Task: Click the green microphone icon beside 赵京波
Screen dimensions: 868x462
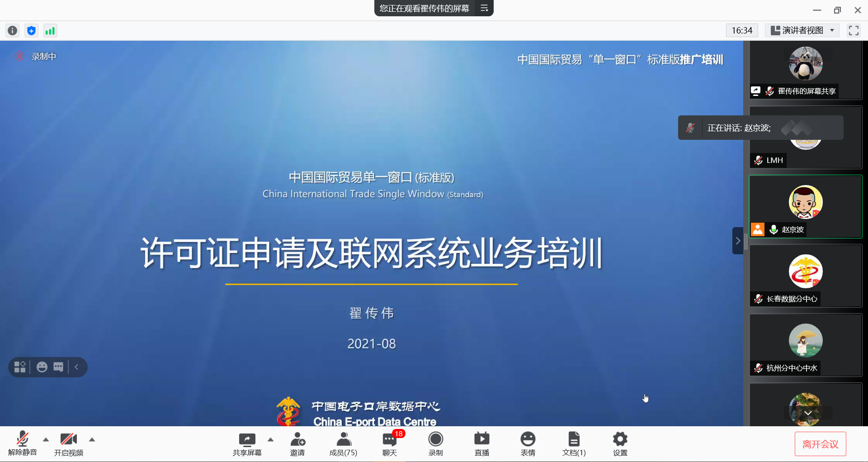Action: pyautogui.click(x=774, y=229)
